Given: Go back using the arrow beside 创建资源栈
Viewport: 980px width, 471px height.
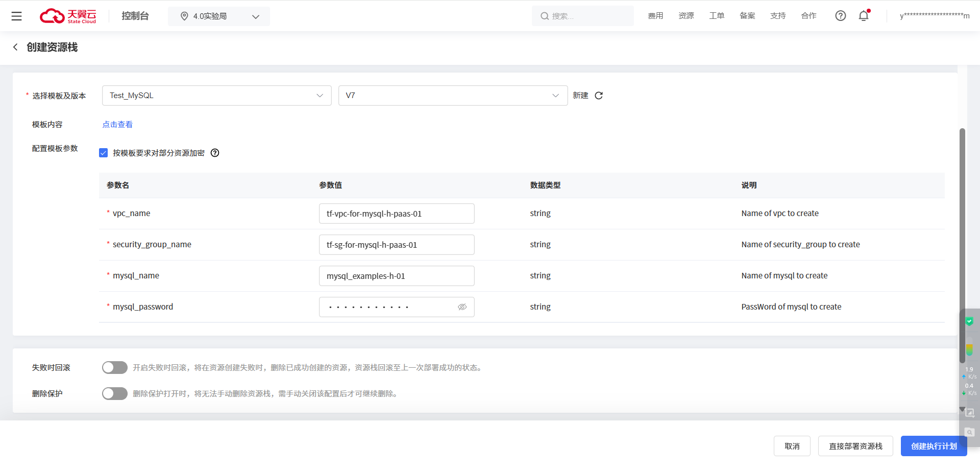Looking at the screenshot, I should pos(15,47).
